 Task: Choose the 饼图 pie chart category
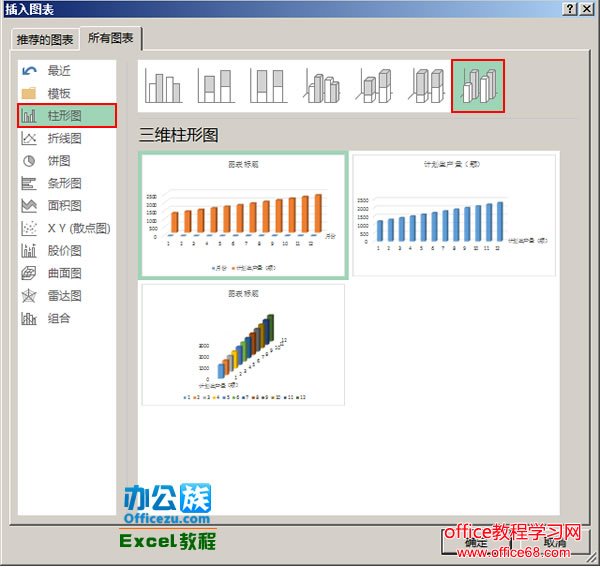[67, 161]
